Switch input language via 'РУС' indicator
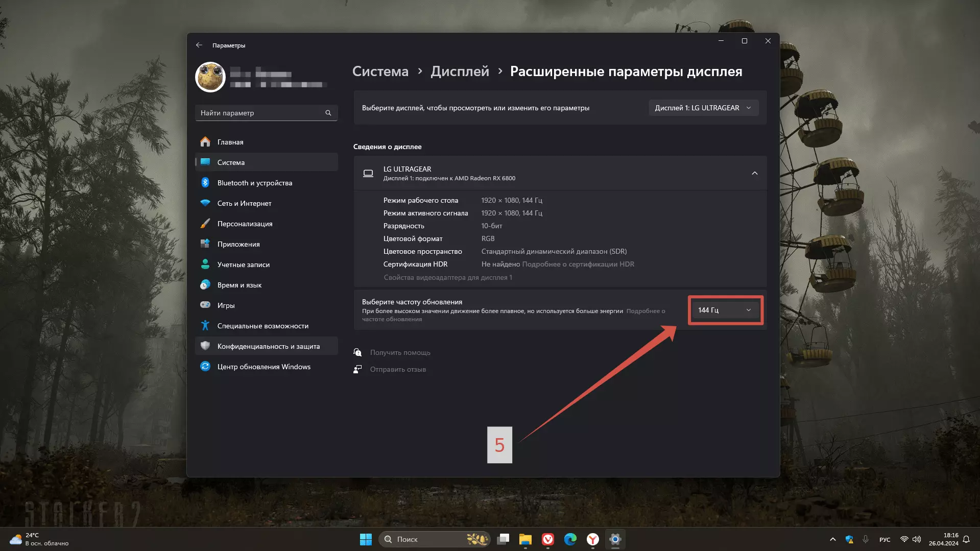This screenshot has height=551, width=980. [x=885, y=540]
